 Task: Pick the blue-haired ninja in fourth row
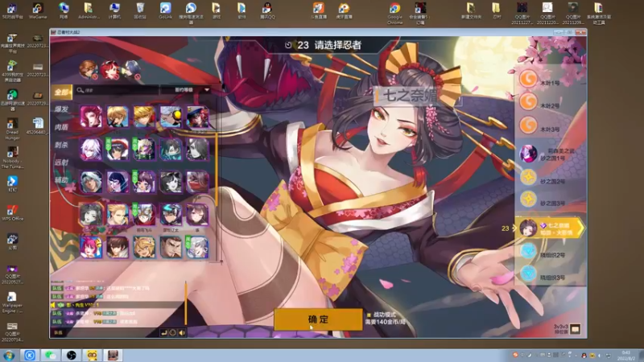point(171,214)
